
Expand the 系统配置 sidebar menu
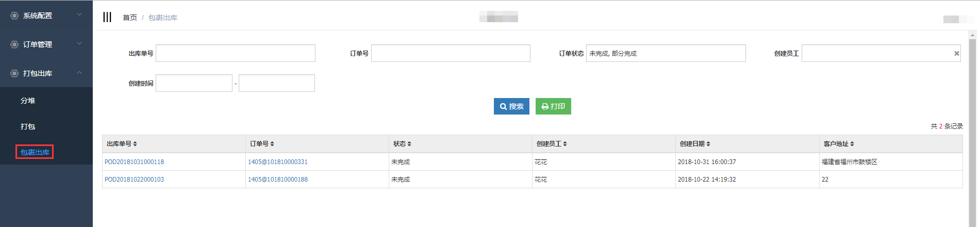pos(46,15)
